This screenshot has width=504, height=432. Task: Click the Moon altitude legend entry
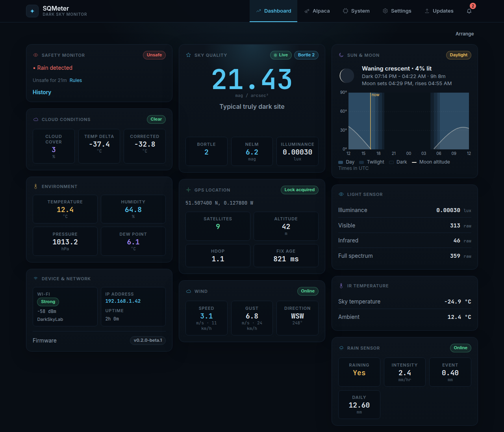431,162
